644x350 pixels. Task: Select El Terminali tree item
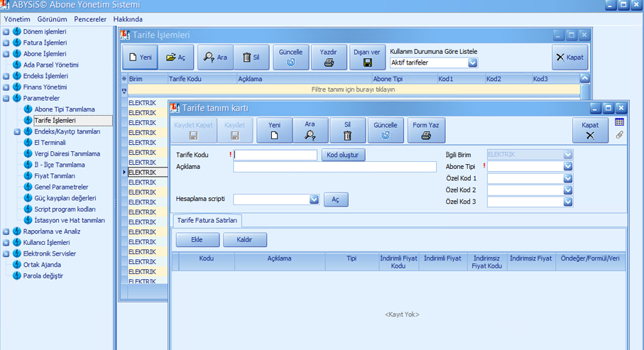click(50, 143)
